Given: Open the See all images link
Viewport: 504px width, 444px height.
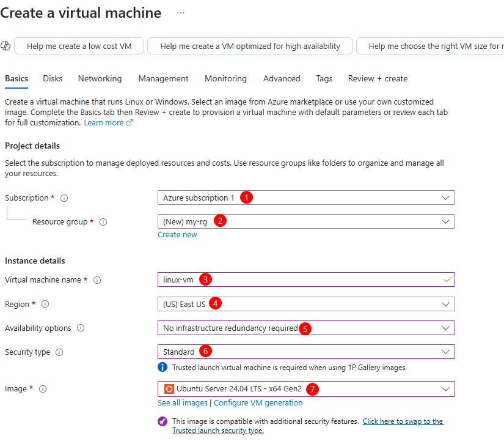Looking at the screenshot, I should (x=183, y=403).
